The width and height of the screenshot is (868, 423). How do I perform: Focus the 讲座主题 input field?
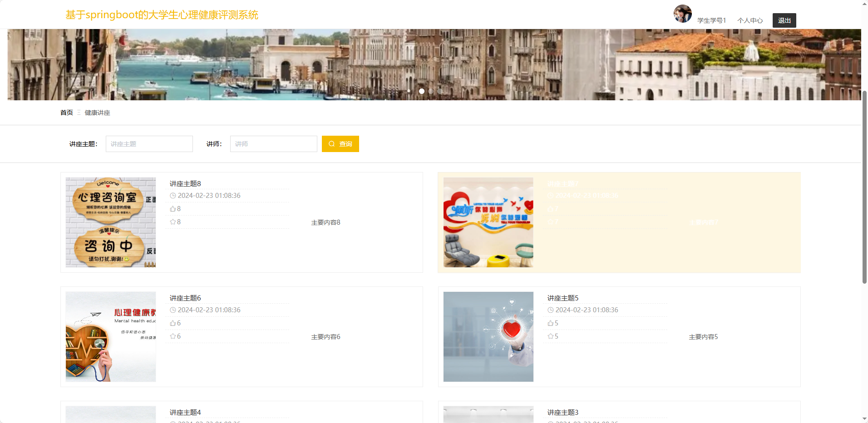149,144
